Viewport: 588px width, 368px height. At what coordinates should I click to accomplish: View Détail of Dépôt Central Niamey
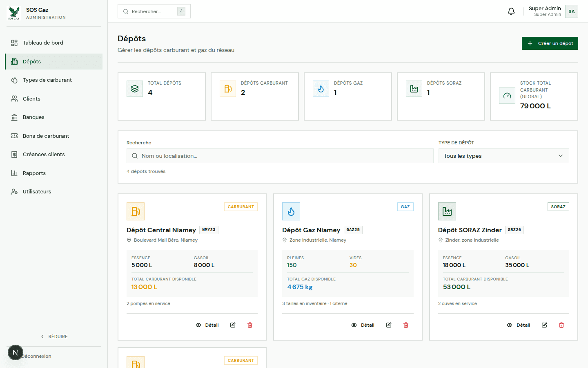(x=207, y=325)
